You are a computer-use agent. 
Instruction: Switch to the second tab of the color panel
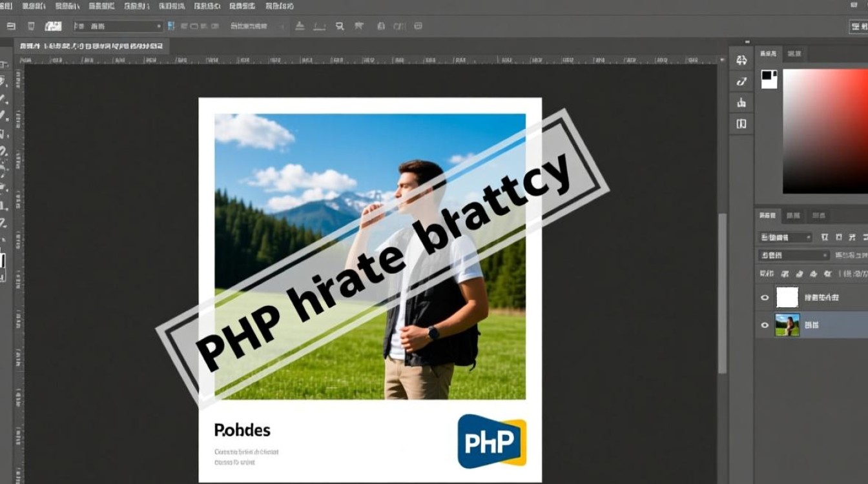(x=793, y=54)
